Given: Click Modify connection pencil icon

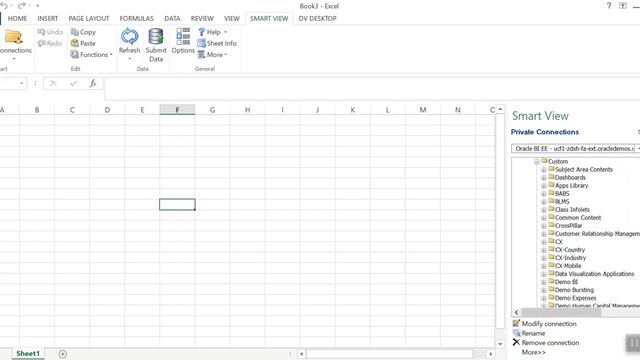Looking at the screenshot, I should point(516,323).
